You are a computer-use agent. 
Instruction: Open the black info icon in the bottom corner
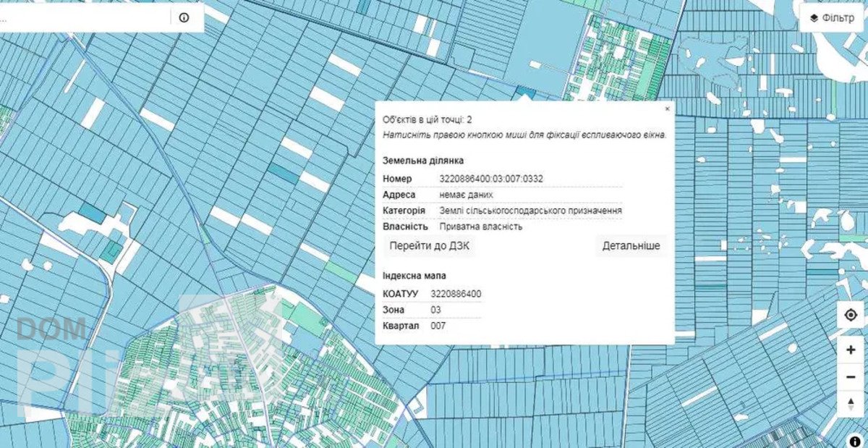[x=854, y=440]
